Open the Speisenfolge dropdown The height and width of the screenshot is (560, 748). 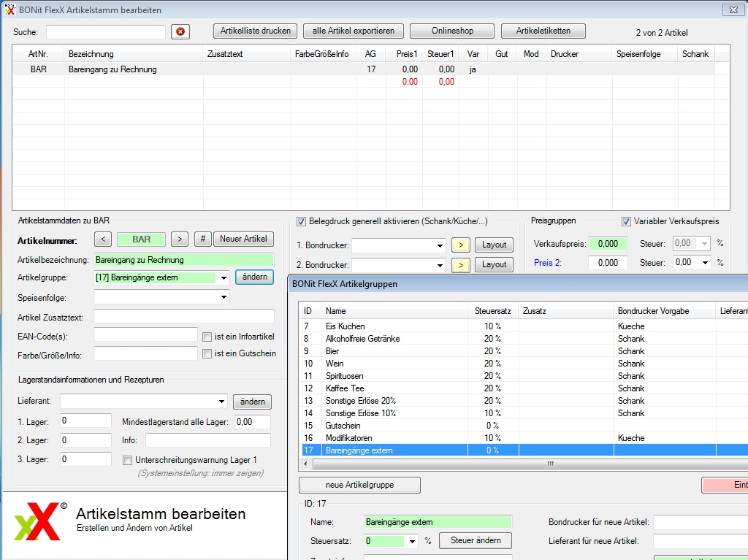[224, 297]
